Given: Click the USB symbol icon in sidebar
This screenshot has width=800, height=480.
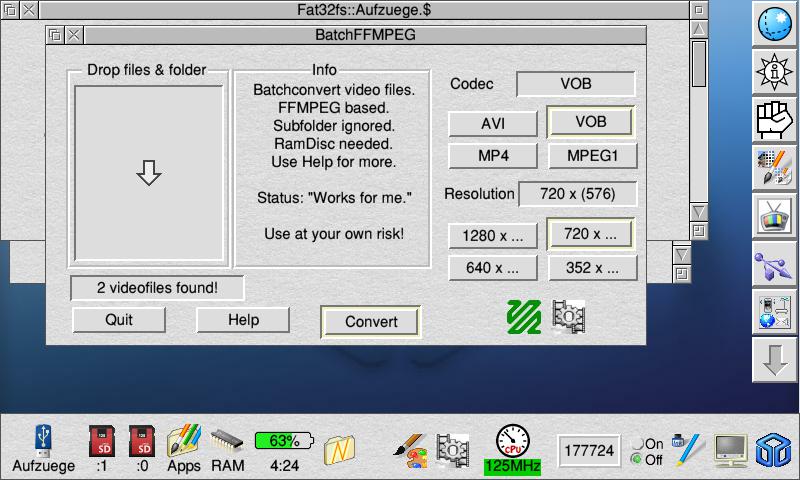Looking at the screenshot, I should coord(775,264).
